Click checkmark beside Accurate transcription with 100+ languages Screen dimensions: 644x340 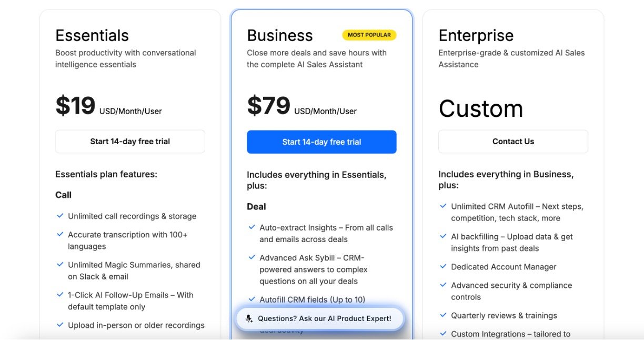[x=60, y=235]
